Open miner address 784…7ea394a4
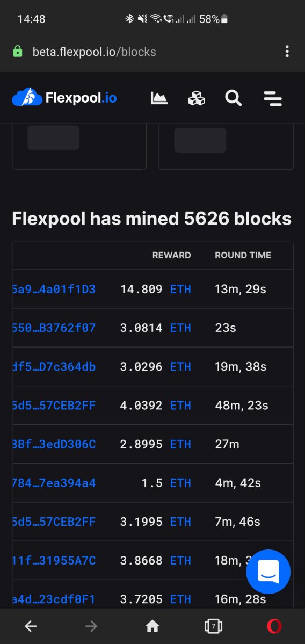 pyautogui.click(x=54, y=483)
